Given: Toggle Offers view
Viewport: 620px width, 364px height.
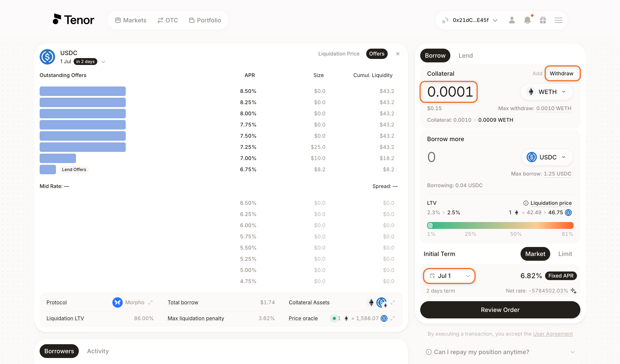Looking at the screenshot, I should [x=377, y=54].
